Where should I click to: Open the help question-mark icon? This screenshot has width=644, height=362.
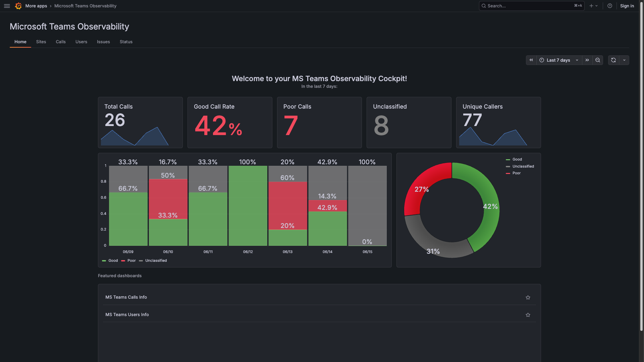pyautogui.click(x=610, y=6)
